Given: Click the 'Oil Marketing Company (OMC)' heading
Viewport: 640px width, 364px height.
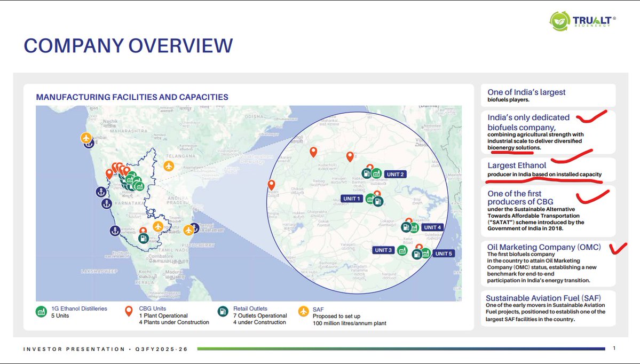Looking at the screenshot, I should pos(544,247).
